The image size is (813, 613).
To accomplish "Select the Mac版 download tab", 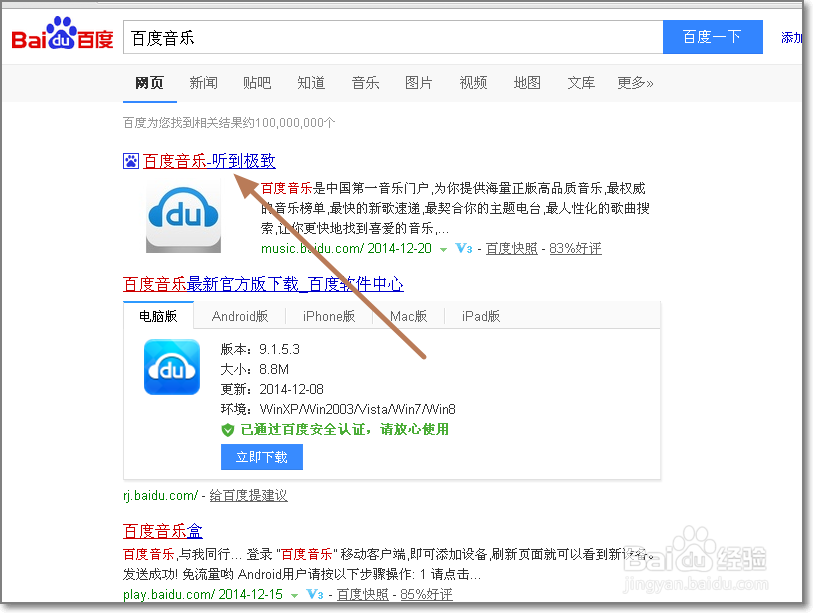I will coord(409,316).
